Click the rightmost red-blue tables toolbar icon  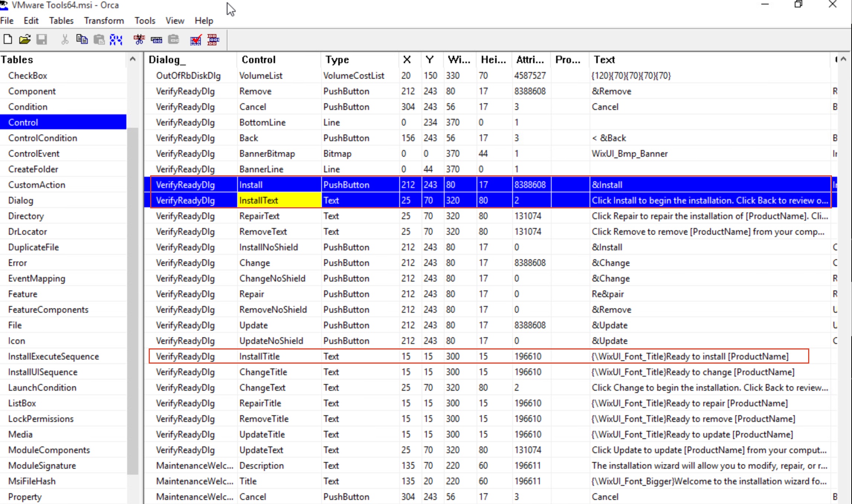(x=213, y=40)
